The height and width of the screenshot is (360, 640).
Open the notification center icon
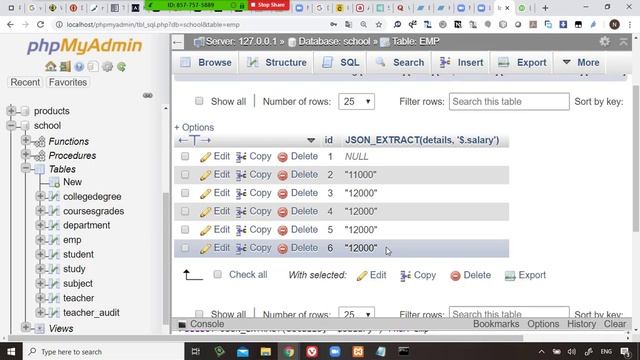click(625, 351)
